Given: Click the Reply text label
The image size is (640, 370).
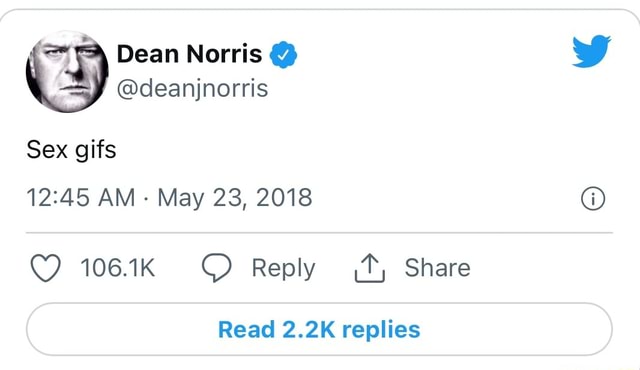Looking at the screenshot, I should tap(283, 269).
